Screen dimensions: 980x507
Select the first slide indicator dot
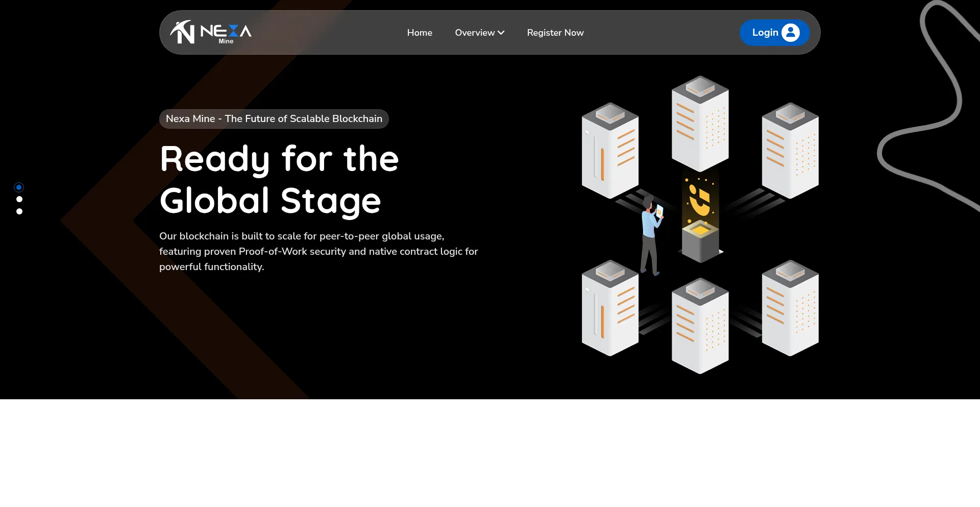[x=19, y=187]
